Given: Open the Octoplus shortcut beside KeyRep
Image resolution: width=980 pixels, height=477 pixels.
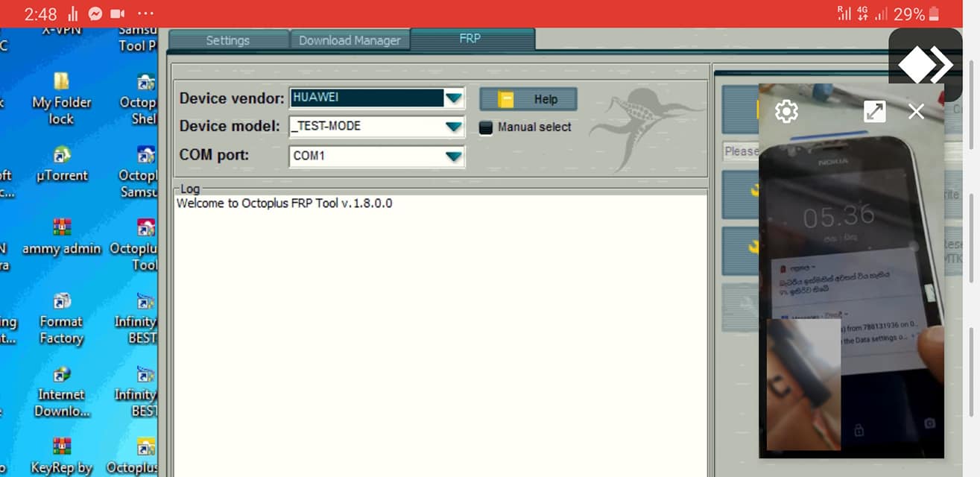Looking at the screenshot, I should point(134,456).
